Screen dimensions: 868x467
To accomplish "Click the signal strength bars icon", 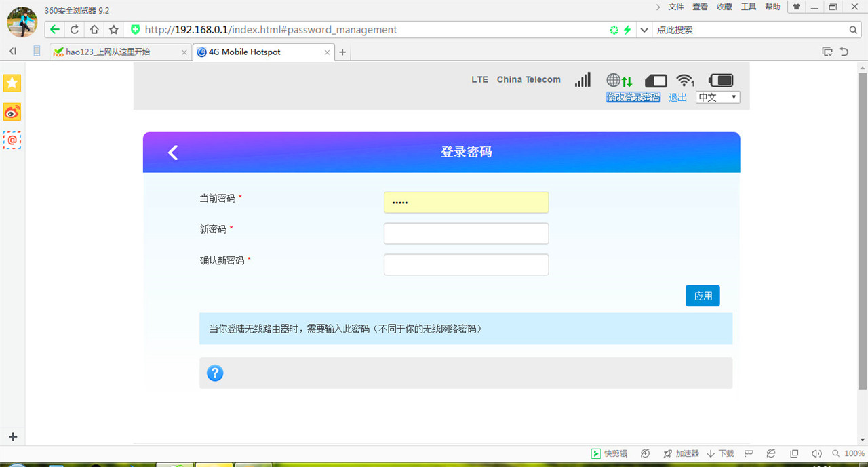I will pos(582,79).
